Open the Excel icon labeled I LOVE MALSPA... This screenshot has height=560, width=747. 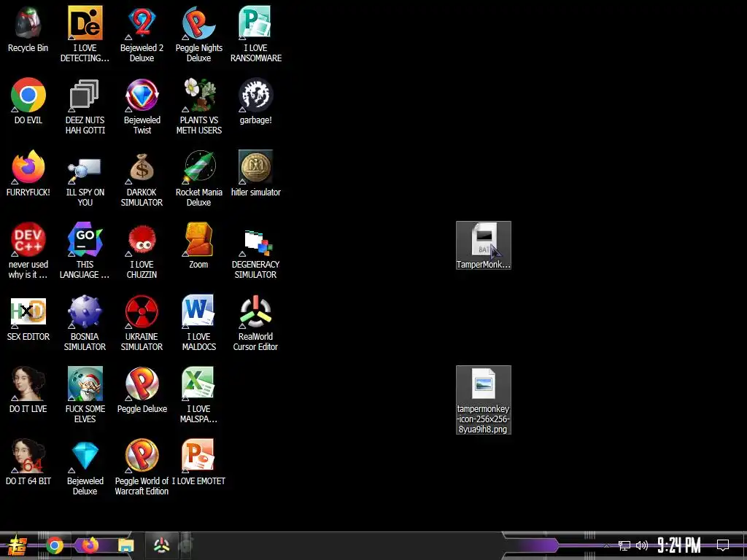[x=198, y=395]
